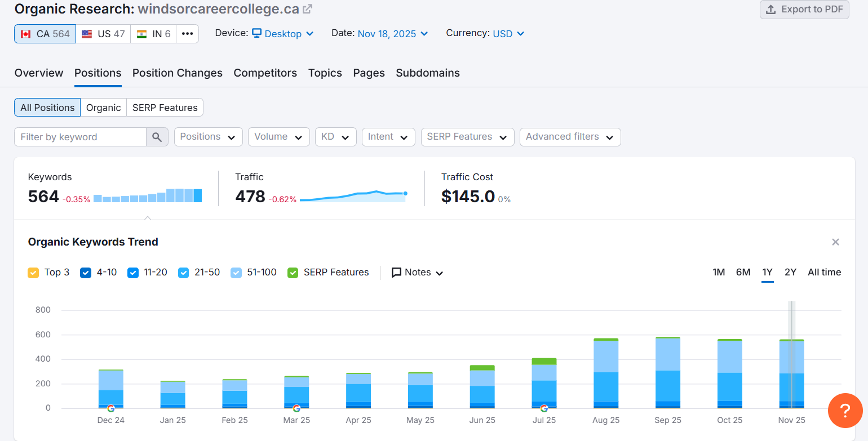Close the Organic Keywords Trend panel
Image resolution: width=868 pixels, height=441 pixels.
pos(835,242)
